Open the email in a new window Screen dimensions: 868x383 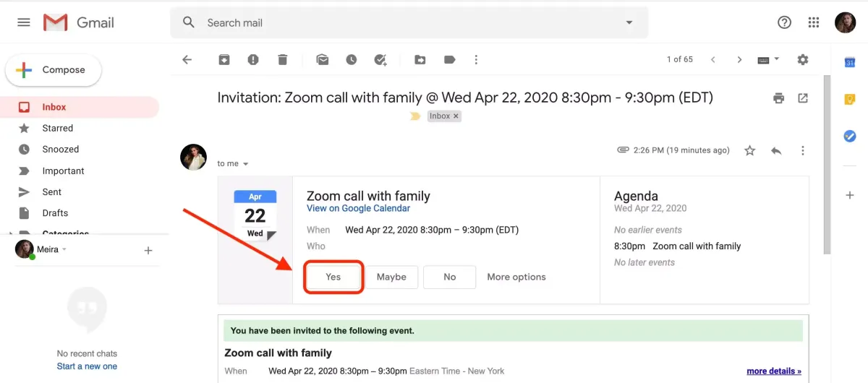[x=803, y=98]
